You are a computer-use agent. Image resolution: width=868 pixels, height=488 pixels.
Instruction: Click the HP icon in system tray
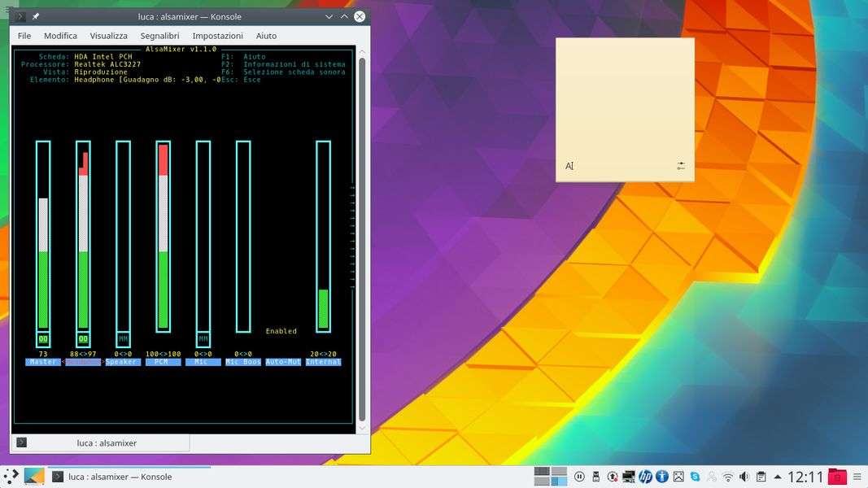click(645, 477)
